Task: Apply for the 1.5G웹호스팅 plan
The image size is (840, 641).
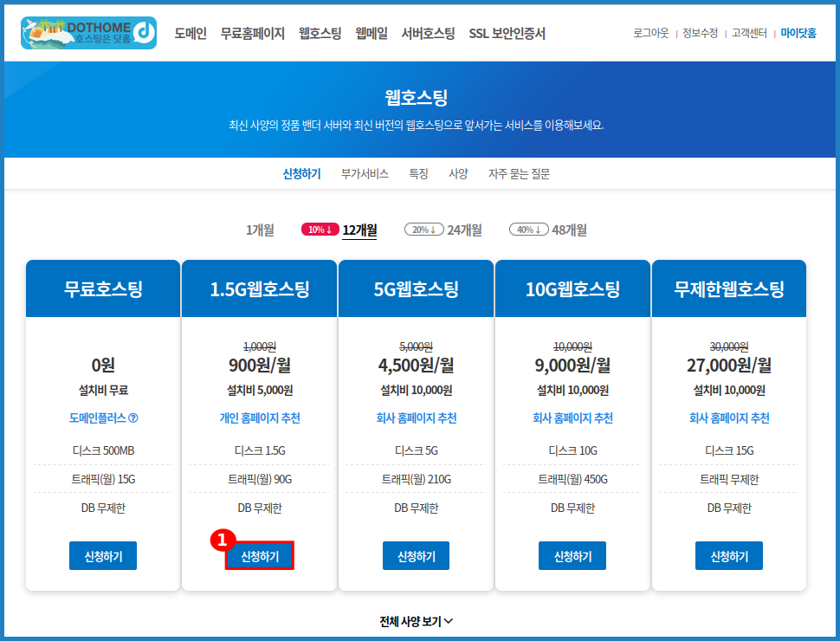Action: coord(260,556)
